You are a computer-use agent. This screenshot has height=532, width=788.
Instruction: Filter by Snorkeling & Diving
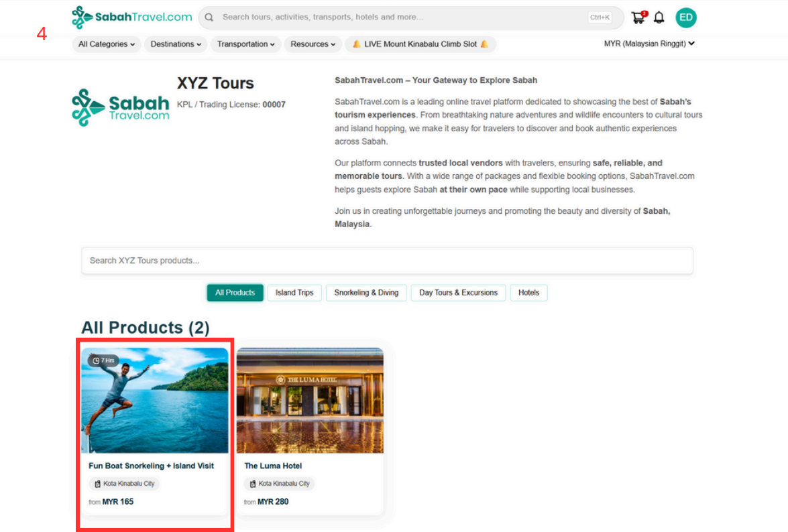pyautogui.click(x=366, y=293)
